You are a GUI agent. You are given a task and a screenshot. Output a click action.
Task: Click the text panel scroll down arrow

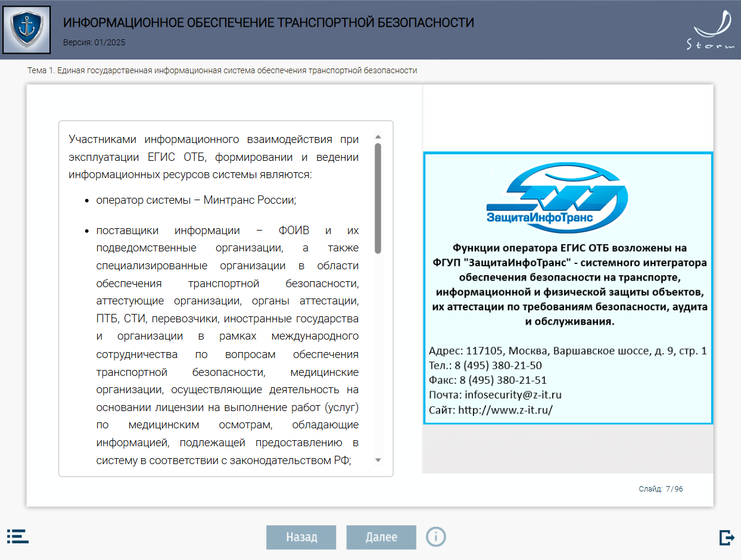pos(378,460)
